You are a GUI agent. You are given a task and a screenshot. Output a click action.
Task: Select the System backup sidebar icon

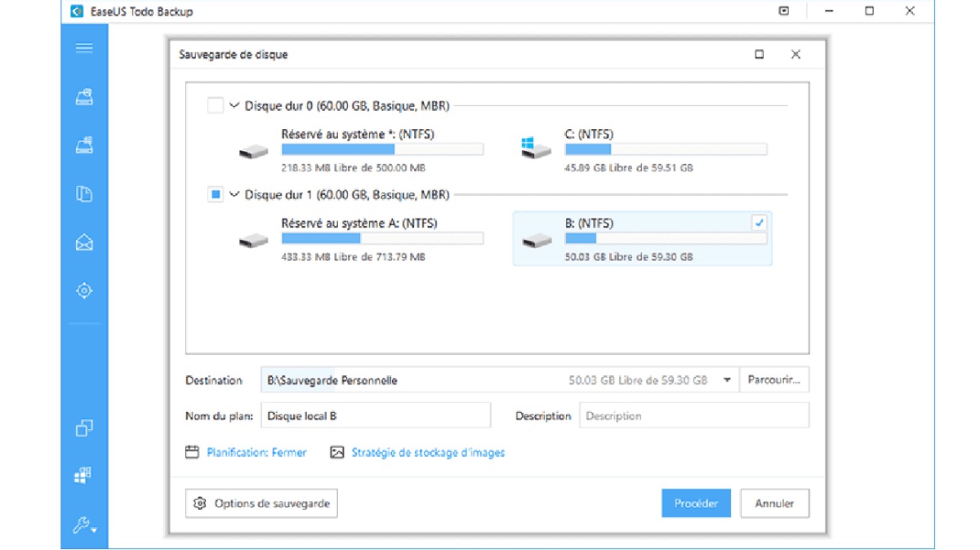pos(84,145)
